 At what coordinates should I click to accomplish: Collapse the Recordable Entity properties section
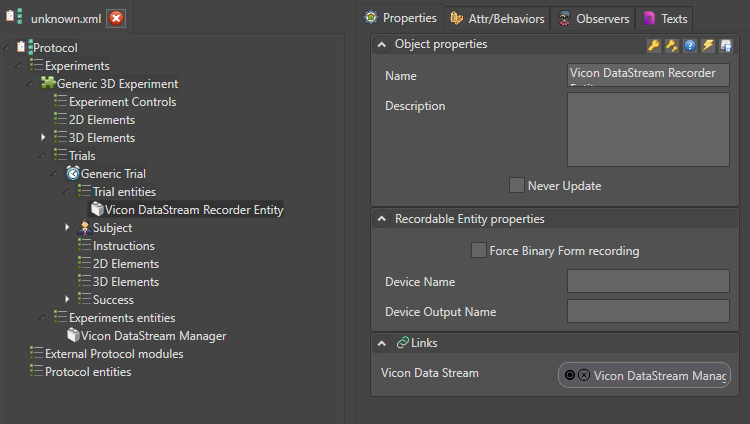[382, 219]
